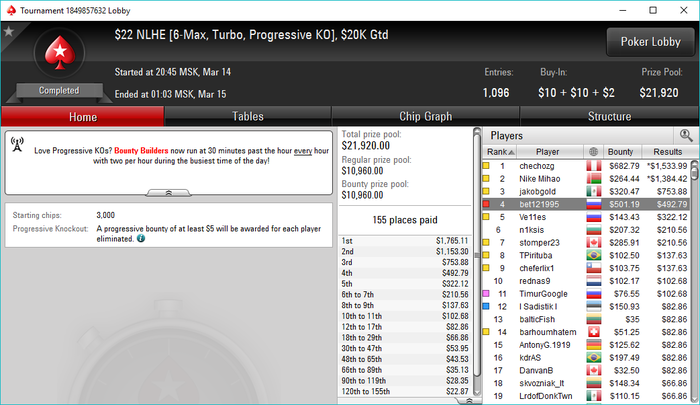Viewport: 700px width, 405px height.
Task: Click the pink marker beside TimurGoogle
Action: pos(486,294)
